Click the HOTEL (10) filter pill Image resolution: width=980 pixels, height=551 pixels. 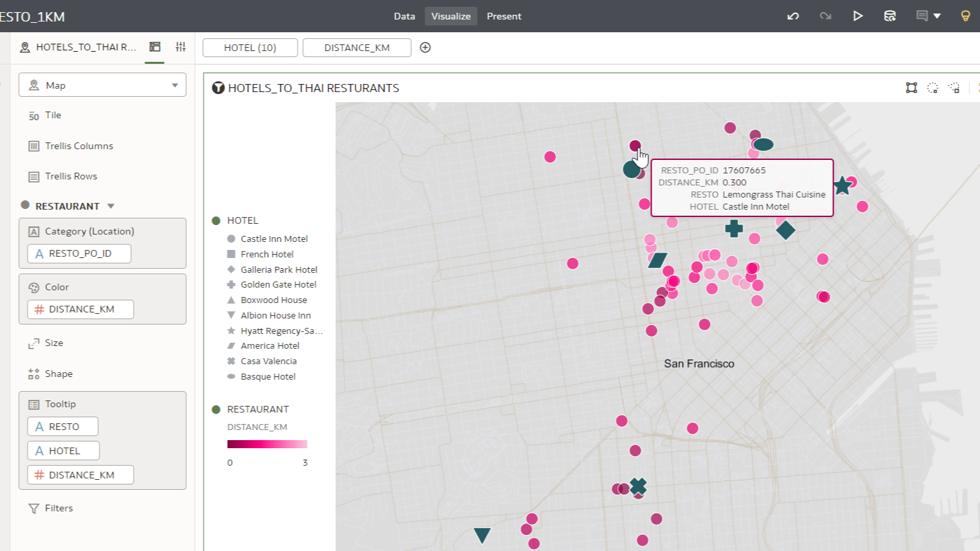click(249, 47)
